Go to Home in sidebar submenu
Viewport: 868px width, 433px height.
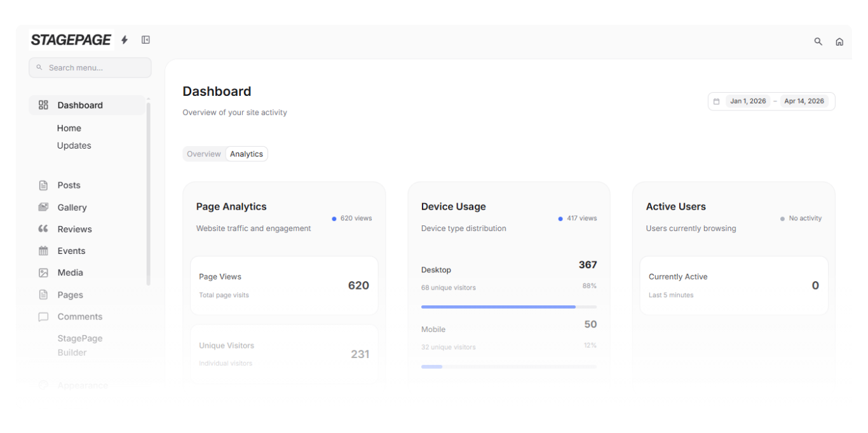coord(69,128)
